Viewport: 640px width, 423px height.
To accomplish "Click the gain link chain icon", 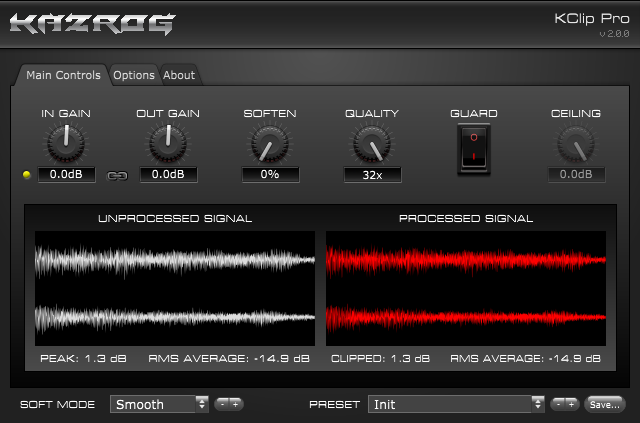I will click(117, 176).
